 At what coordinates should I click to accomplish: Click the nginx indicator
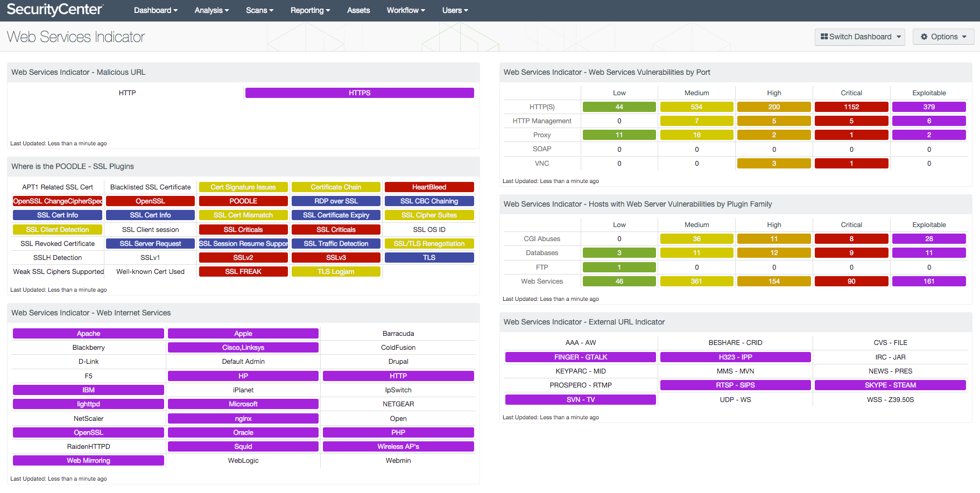pos(243,419)
